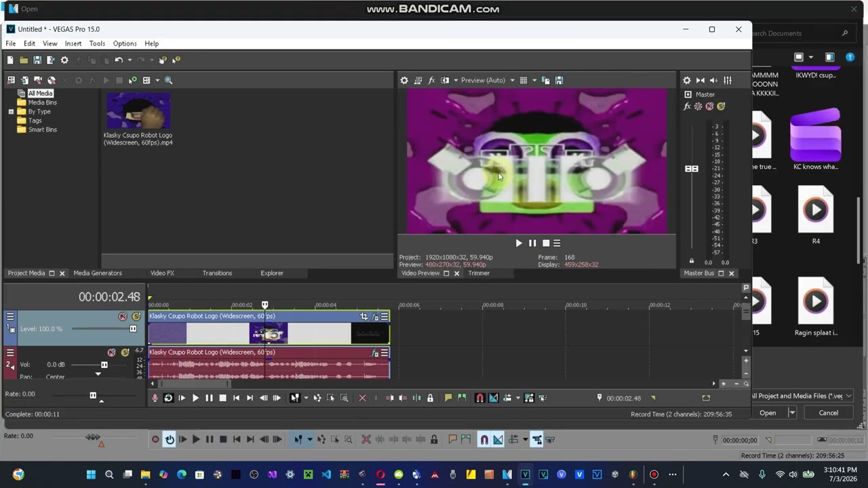
Task: Click the Open button in file dialog
Action: click(768, 413)
